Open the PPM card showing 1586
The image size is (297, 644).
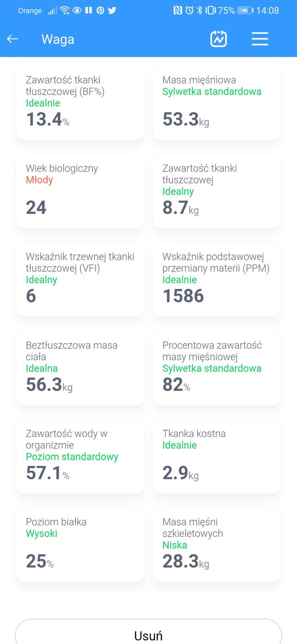point(216,279)
